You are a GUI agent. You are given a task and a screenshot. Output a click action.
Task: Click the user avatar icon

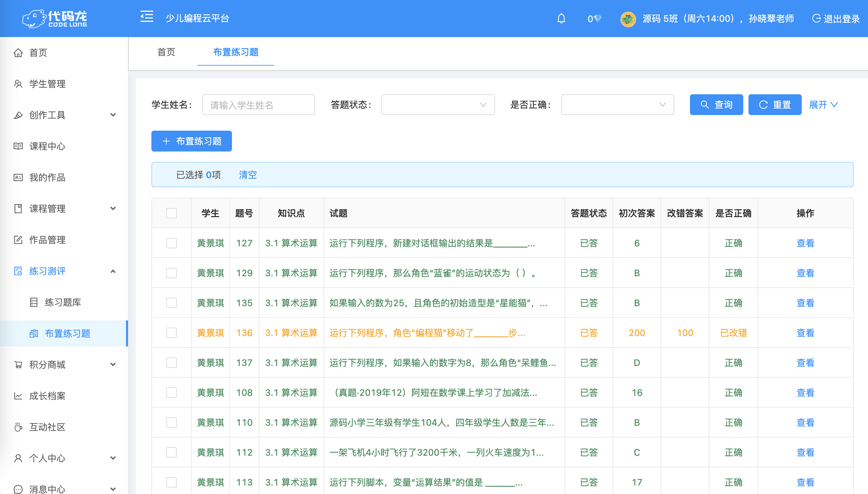tap(628, 19)
